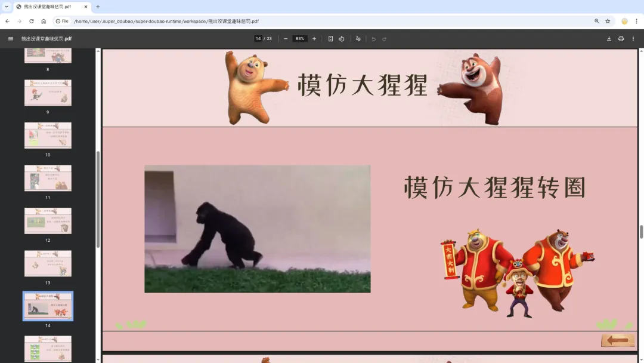
Task: Close the 熊出没课堂趣味惩罚.pdf tab
Action: coord(86,7)
